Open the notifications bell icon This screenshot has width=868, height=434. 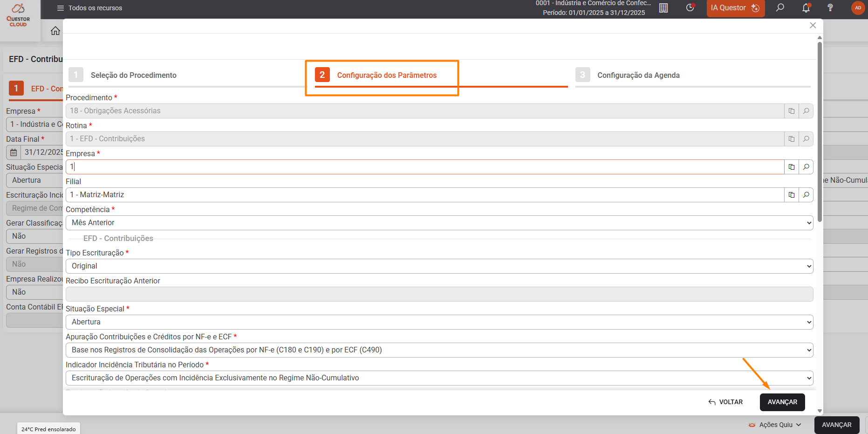pos(806,8)
